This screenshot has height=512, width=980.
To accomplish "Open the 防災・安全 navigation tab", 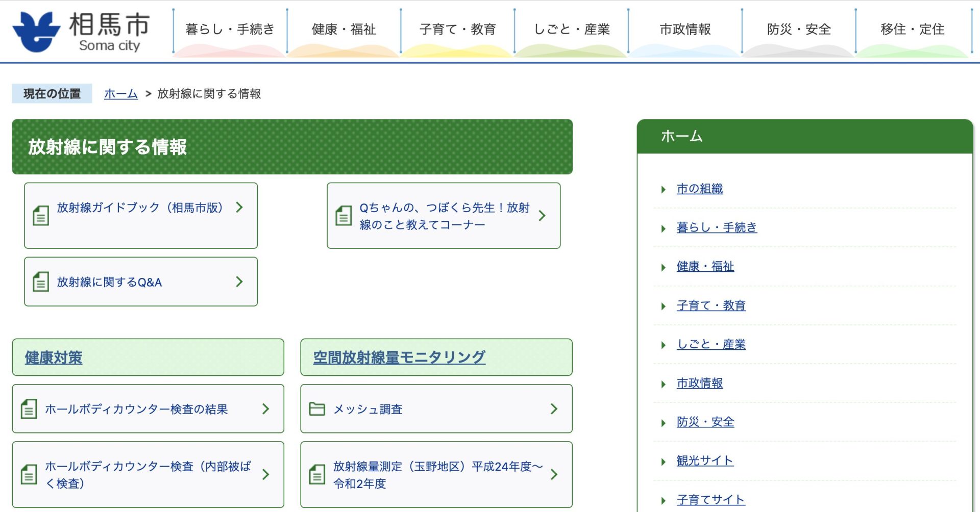I will (799, 30).
